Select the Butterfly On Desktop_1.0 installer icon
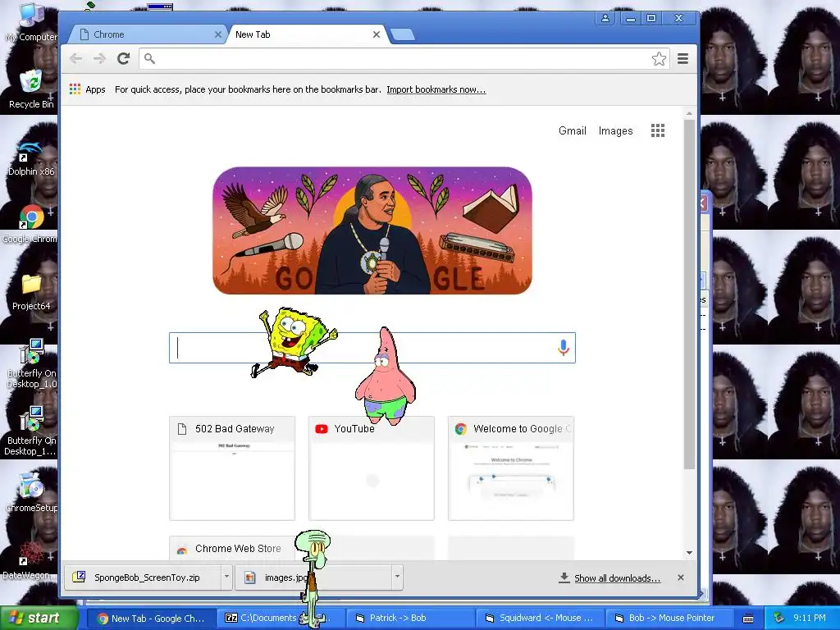Viewport: 840px width, 630px height. (x=31, y=364)
